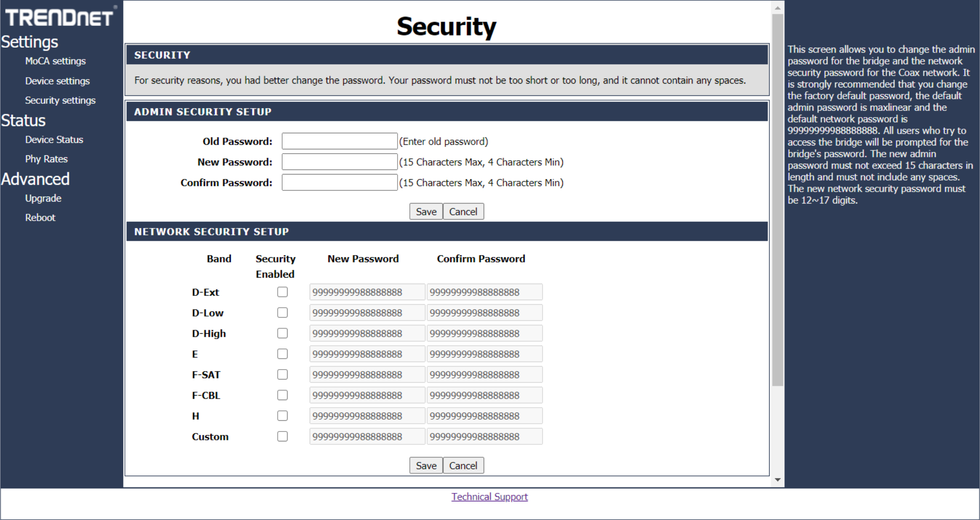Click F-CBL Confirm Password field
Image resolution: width=980 pixels, height=520 pixels.
click(x=485, y=395)
